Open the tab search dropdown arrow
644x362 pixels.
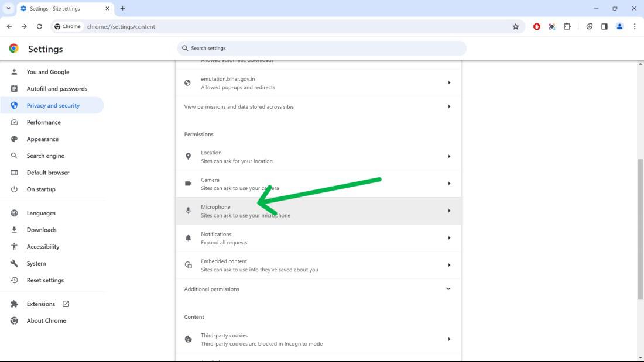click(x=8, y=8)
